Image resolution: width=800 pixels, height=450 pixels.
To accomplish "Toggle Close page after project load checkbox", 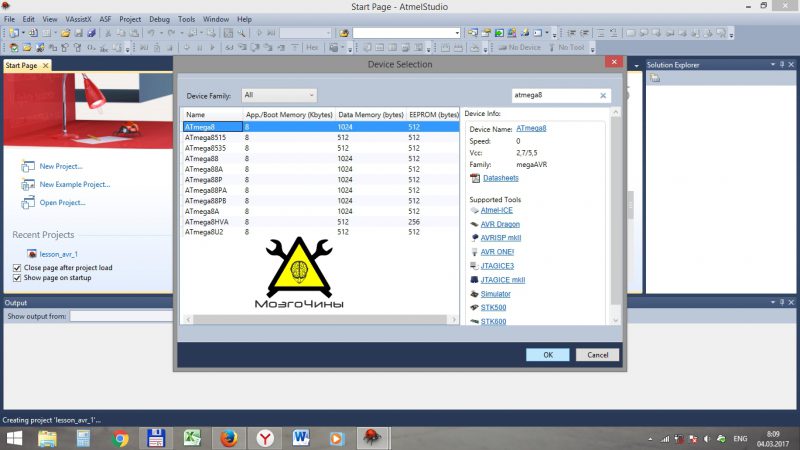I will pyautogui.click(x=17, y=268).
